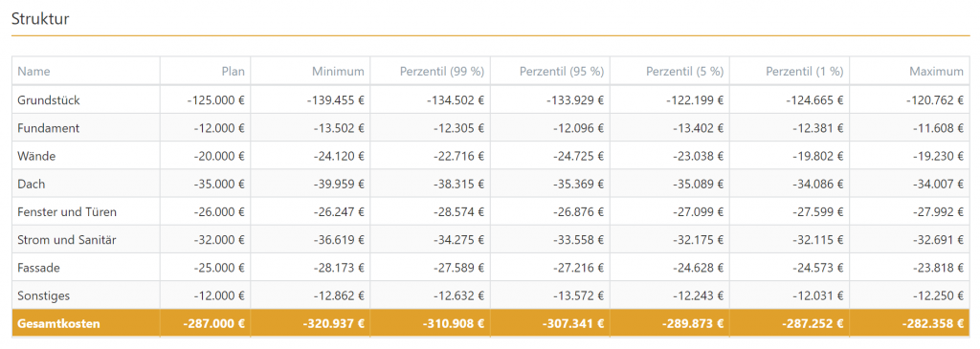Select the Perzentil (5 %) header
The width and height of the screenshot is (980, 349).
click(684, 72)
